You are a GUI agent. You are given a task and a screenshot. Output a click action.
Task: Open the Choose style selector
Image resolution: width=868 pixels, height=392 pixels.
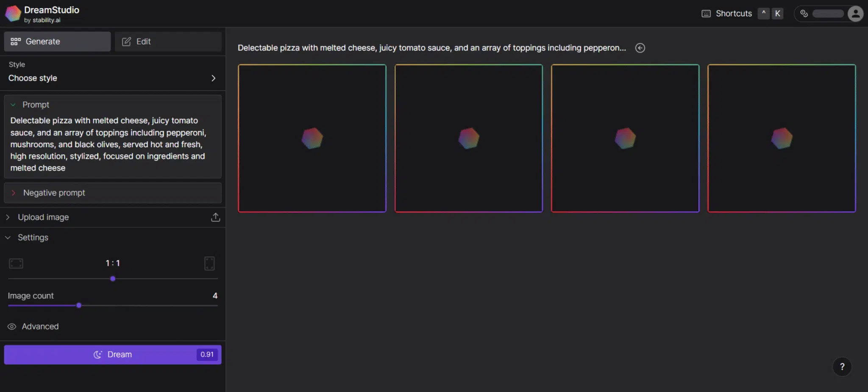(x=112, y=78)
